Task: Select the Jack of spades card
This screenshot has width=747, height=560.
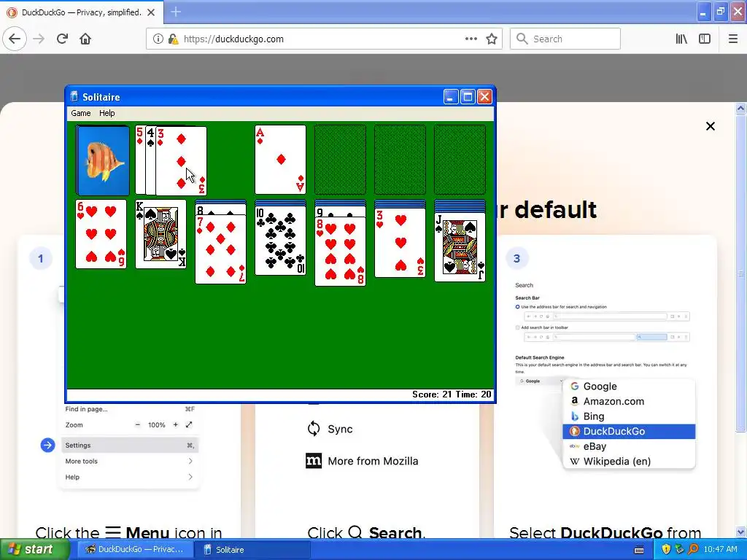Action: click(460, 247)
